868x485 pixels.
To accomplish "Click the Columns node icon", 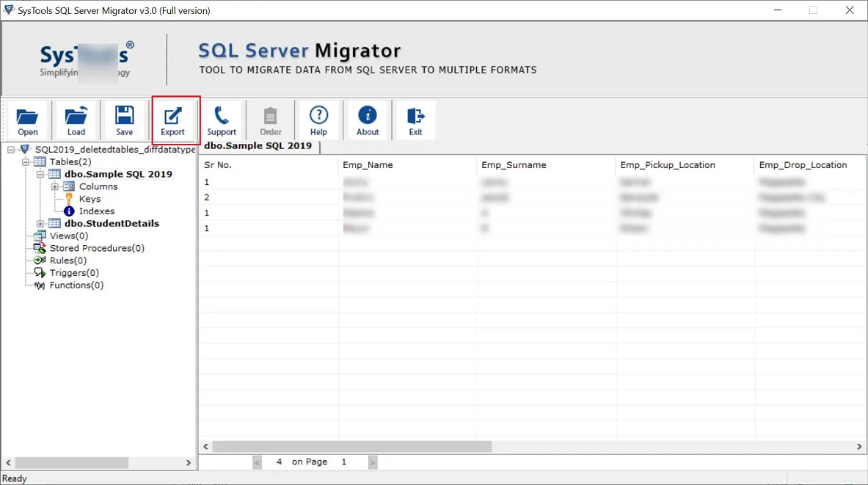I will pyautogui.click(x=69, y=186).
